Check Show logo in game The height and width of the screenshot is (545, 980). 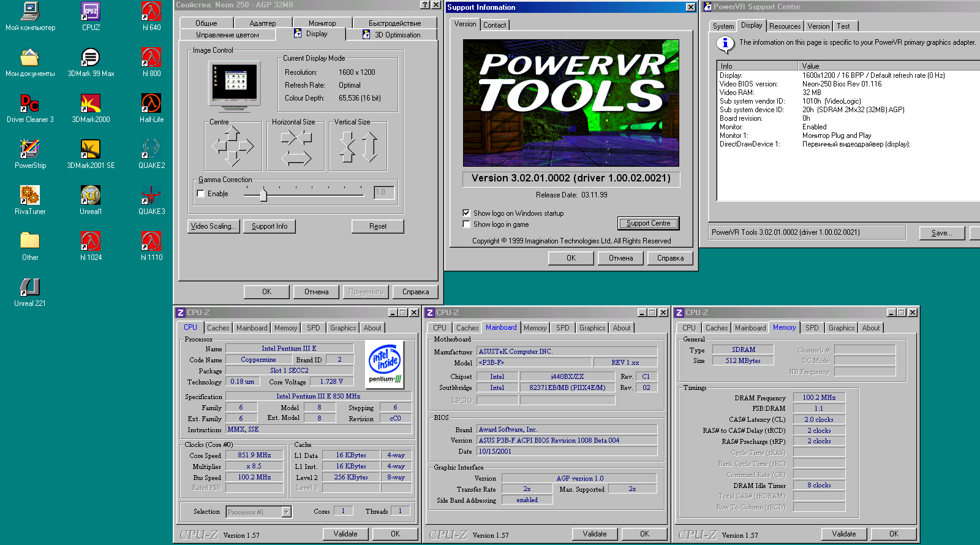coord(466,224)
